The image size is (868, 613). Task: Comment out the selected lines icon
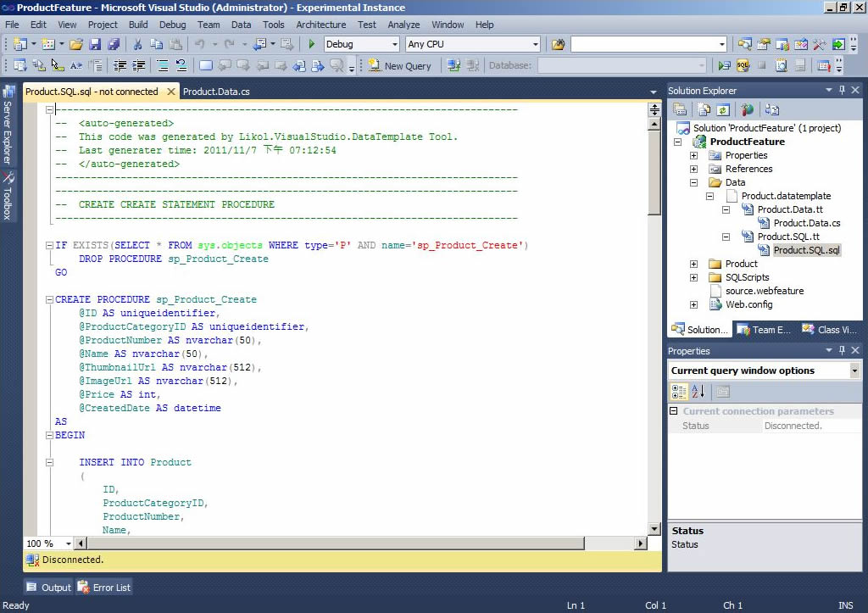[163, 65]
